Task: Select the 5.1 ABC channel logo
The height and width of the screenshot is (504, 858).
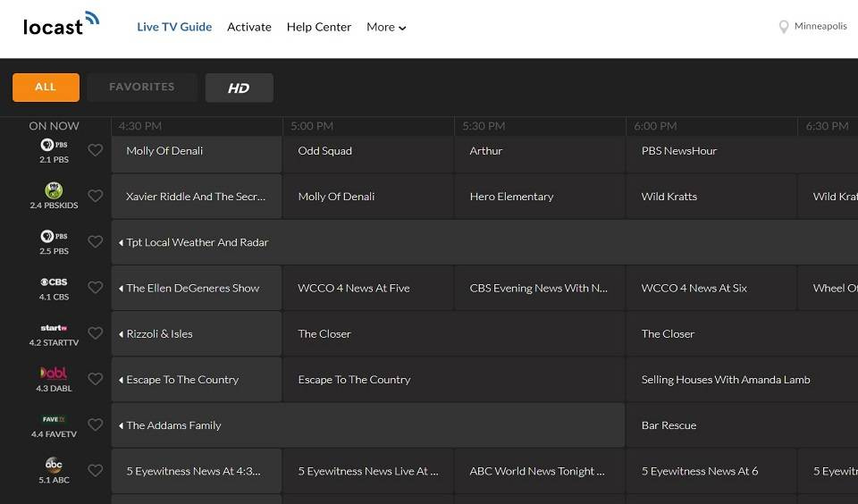Action: pyautogui.click(x=54, y=466)
